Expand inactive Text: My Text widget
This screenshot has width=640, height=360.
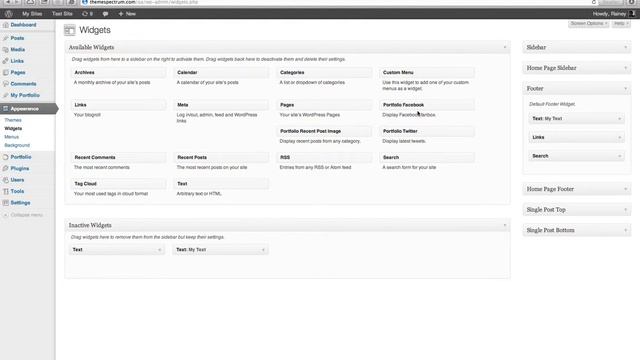263,250
